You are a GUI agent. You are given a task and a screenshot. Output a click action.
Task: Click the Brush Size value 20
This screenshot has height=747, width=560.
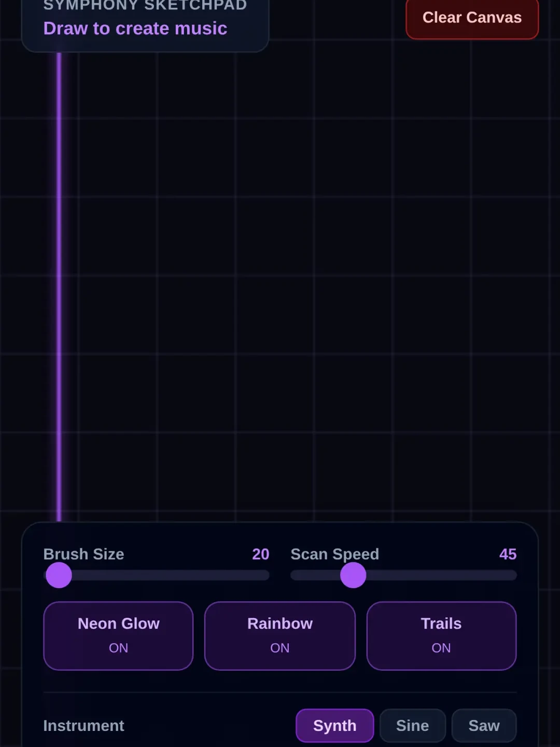[x=260, y=554]
